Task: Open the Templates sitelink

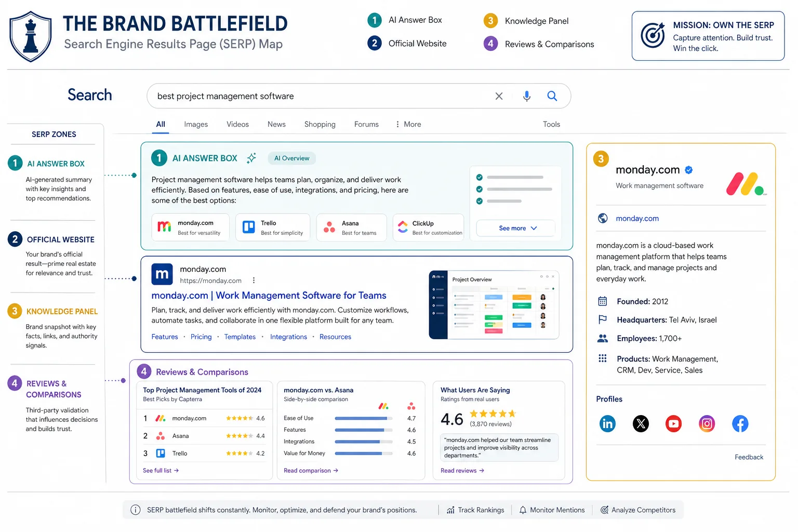Action: (240, 337)
